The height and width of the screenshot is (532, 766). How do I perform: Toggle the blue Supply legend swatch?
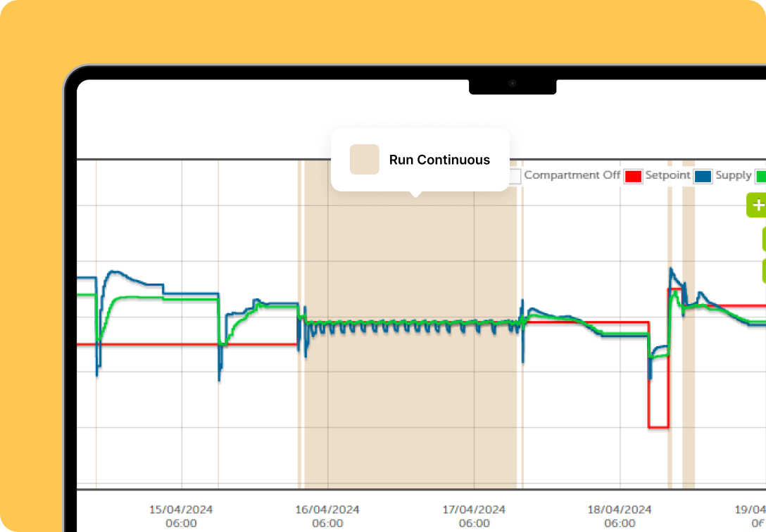click(703, 176)
